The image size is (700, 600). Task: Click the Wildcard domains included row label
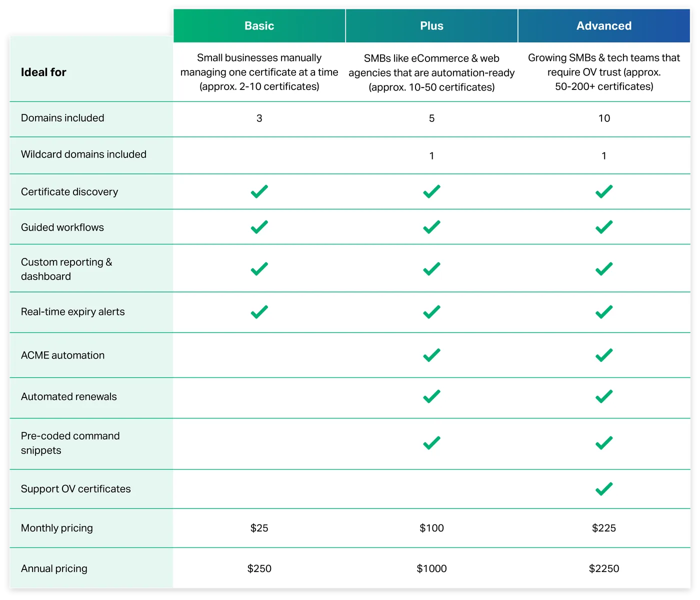[x=83, y=154]
